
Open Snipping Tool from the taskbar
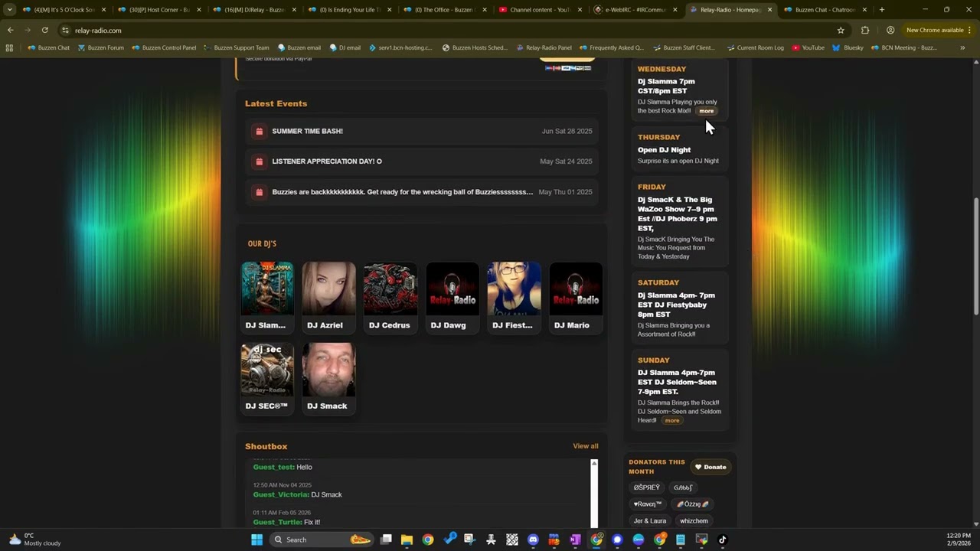pyautogui.click(x=469, y=540)
